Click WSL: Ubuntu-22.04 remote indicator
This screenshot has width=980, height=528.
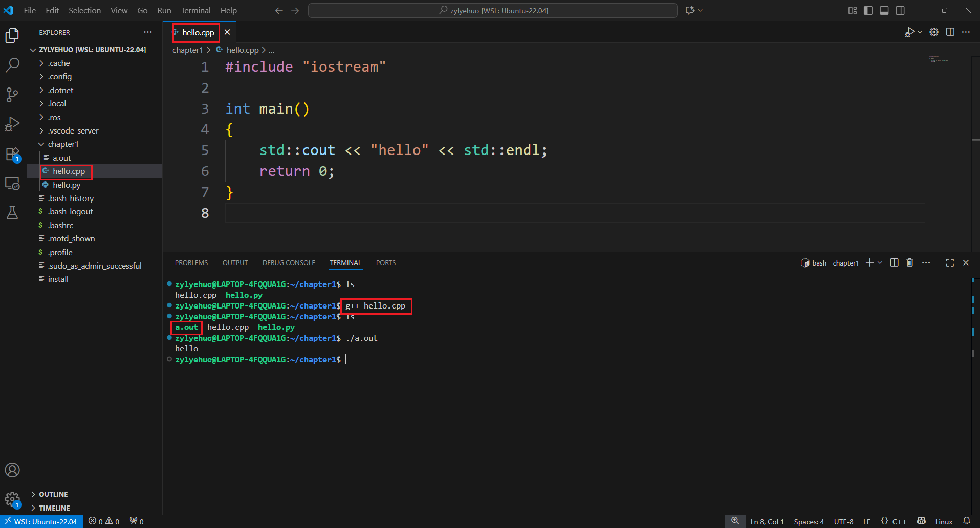pyautogui.click(x=41, y=521)
